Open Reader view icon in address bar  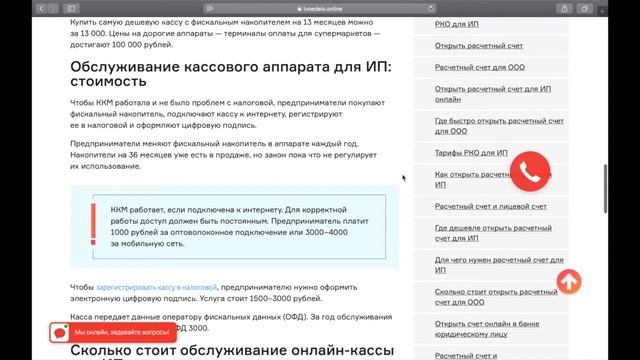[210, 9]
